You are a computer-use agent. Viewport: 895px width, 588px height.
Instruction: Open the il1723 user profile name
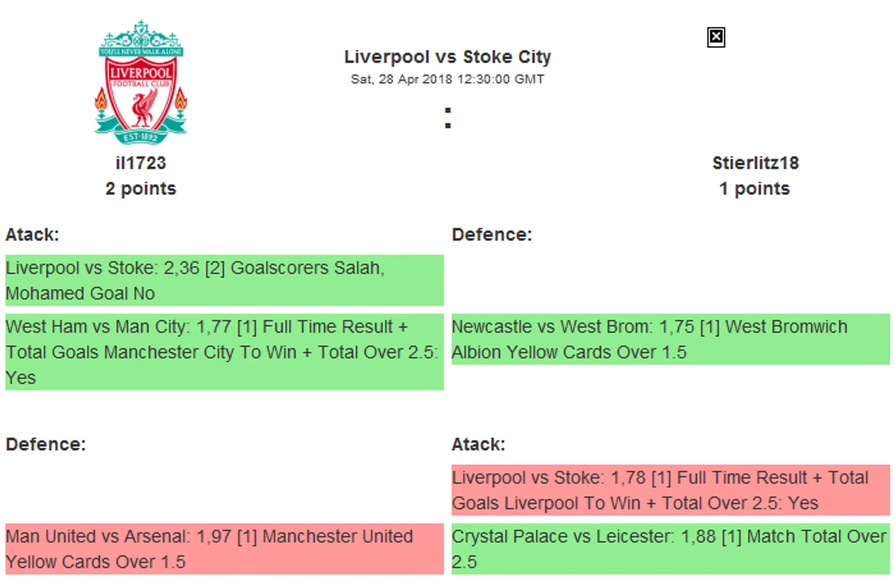click(x=141, y=163)
